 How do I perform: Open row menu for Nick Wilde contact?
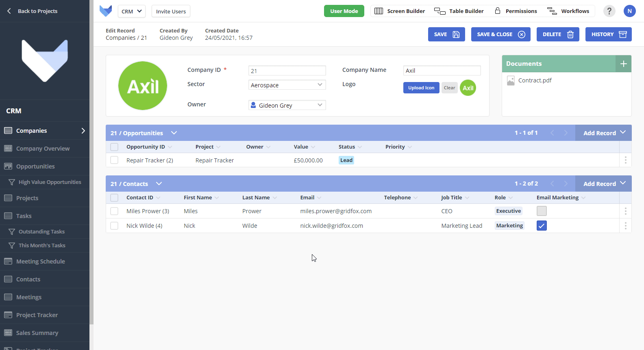click(625, 226)
